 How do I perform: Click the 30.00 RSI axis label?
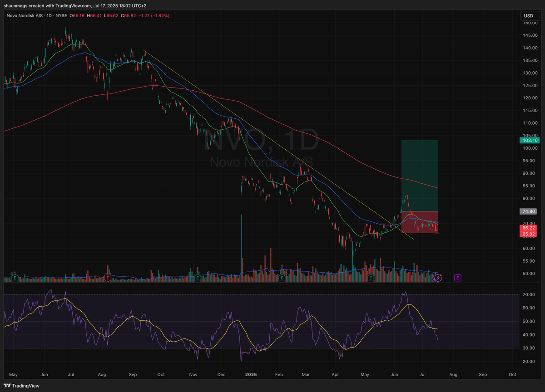[529, 348]
